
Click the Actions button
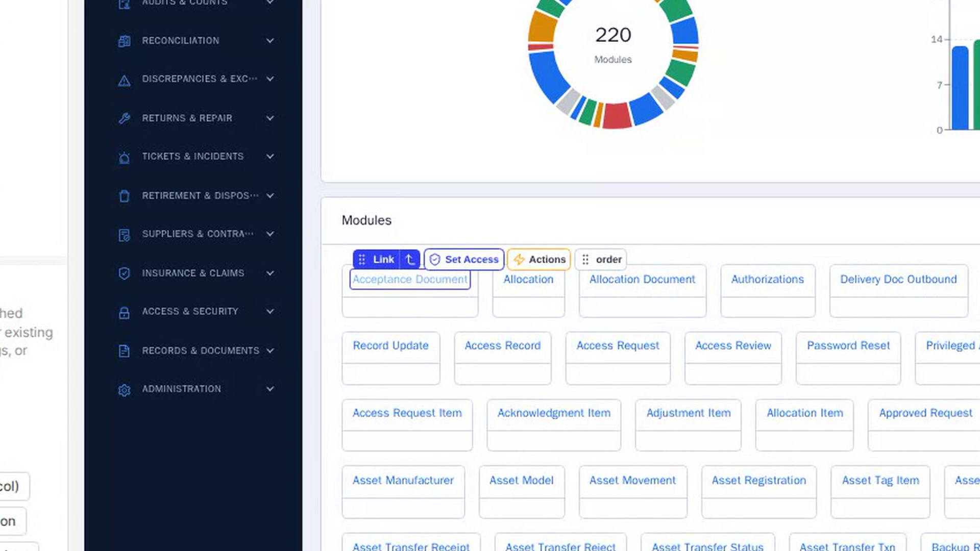tap(538, 260)
